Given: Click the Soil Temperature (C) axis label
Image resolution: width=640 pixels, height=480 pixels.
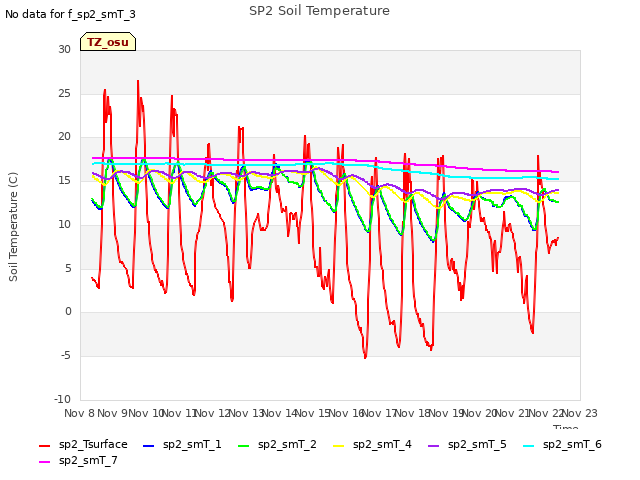Looking at the screenshot, I should (13, 227).
